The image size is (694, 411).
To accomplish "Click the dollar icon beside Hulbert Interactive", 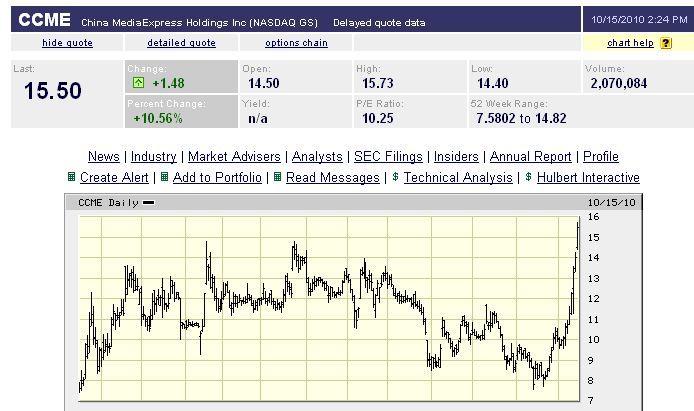I will tap(528, 177).
